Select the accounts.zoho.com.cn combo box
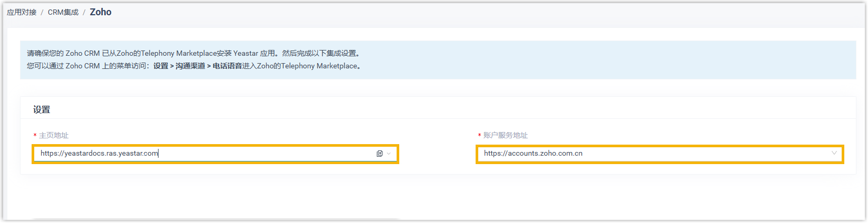This screenshot has height=223, width=868. coord(653,154)
